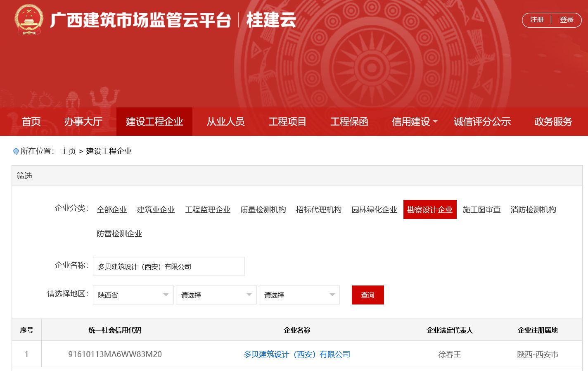Image resolution: width=588 pixels, height=371 pixels.
Task: Filter by 施工图审查 category
Action: point(481,209)
